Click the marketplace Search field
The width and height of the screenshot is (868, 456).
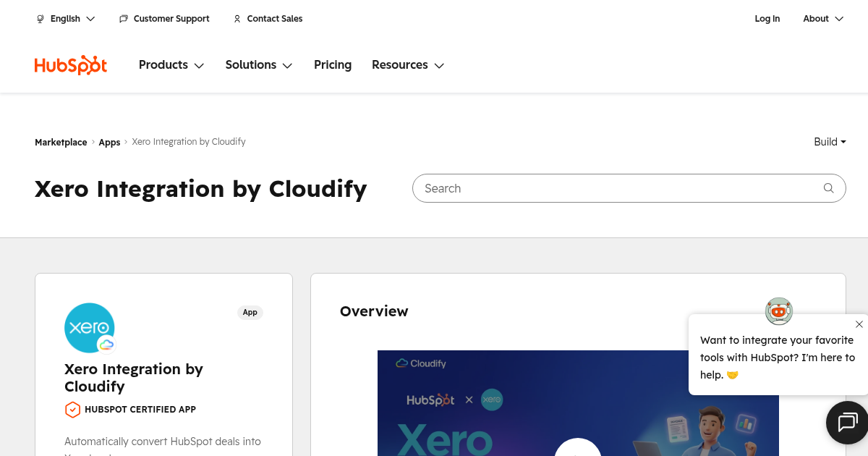[629, 188]
